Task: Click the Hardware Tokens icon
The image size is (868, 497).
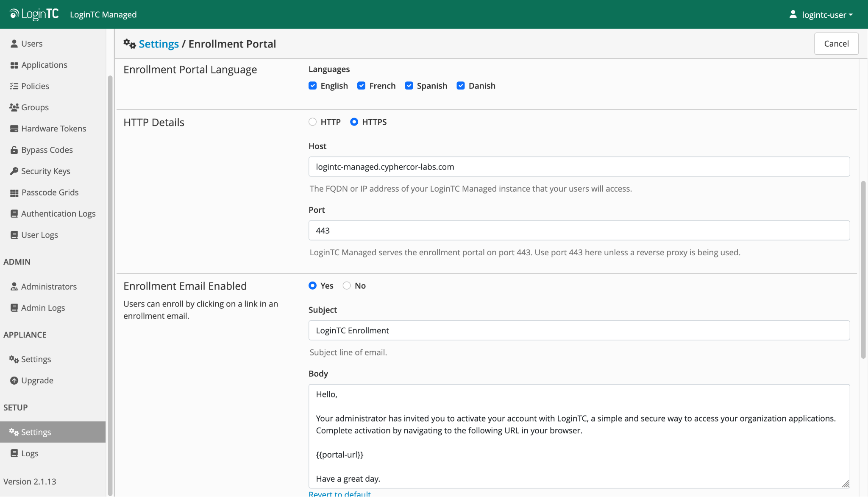Action: 14,128
